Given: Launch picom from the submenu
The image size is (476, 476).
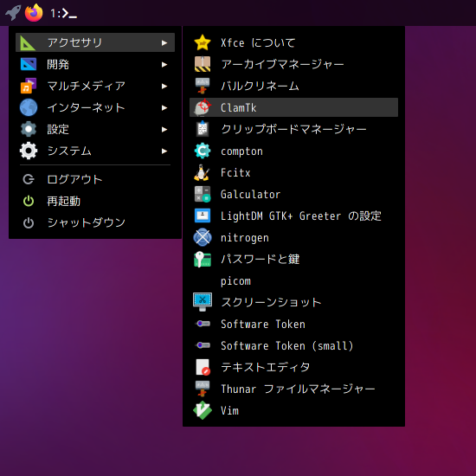Looking at the screenshot, I should point(293,280).
